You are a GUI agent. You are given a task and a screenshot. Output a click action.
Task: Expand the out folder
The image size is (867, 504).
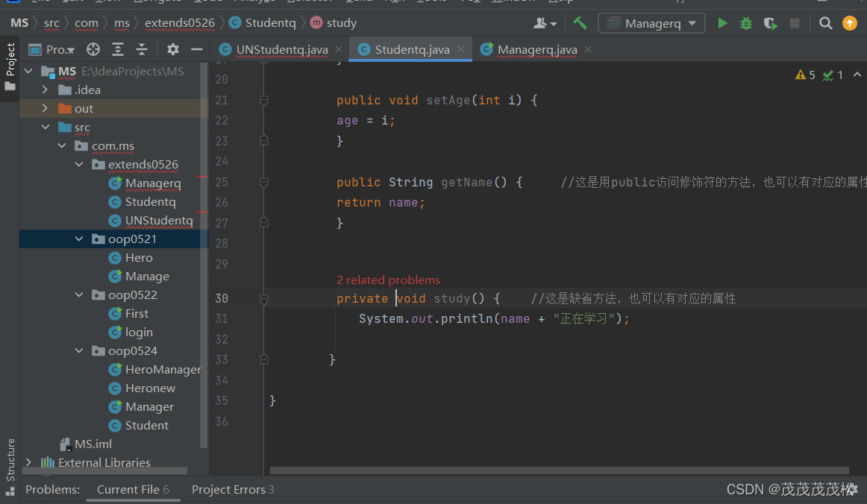[46, 108]
